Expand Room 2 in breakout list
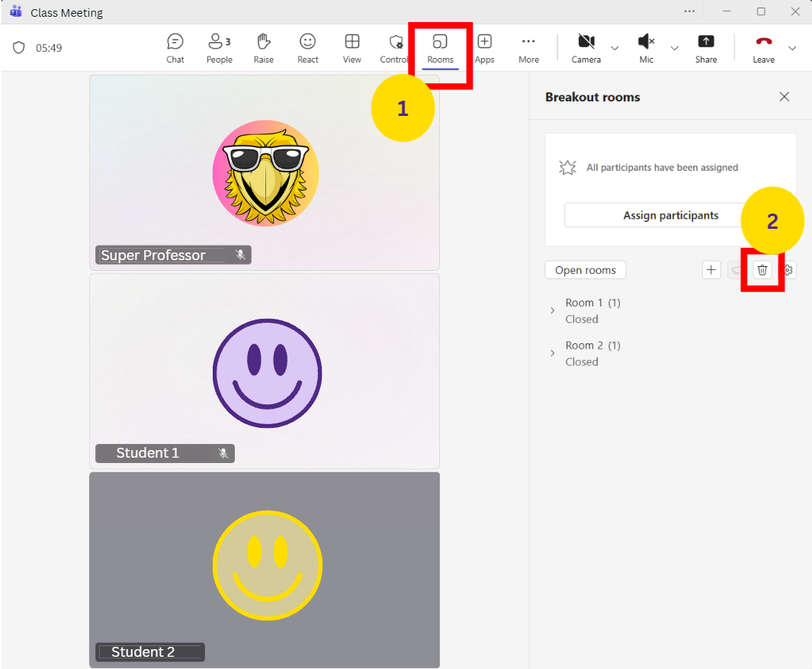812x669 pixels. pos(553,353)
